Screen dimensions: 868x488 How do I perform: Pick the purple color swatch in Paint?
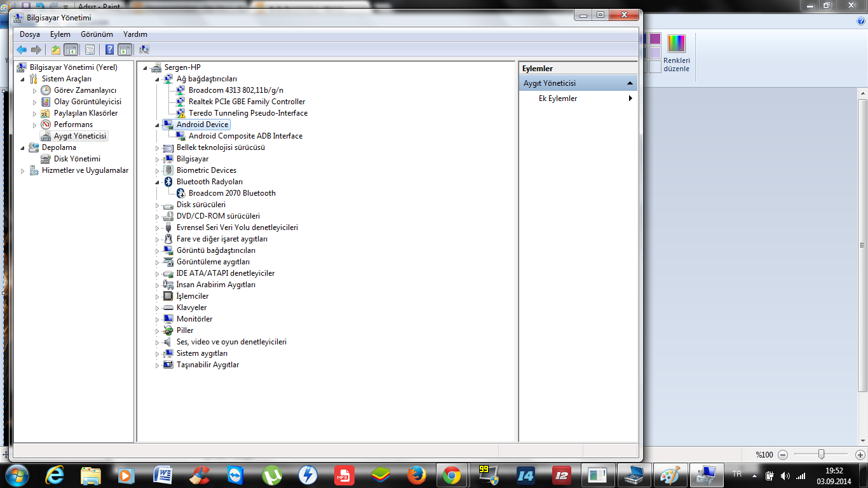point(654,39)
